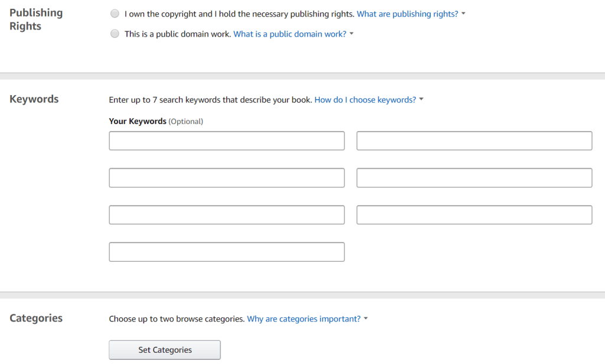This screenshot has width=605, height=364.
Task: Focus the top keyword field in right column
Action: tap(474, 141)
